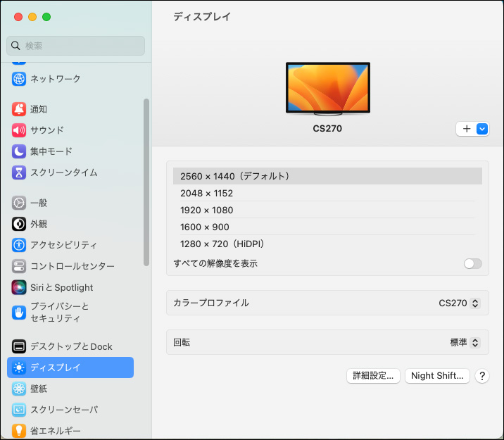Close the window with red button
Image resolution: width=504 pixels, height=440 pixels.
(18, 17)
